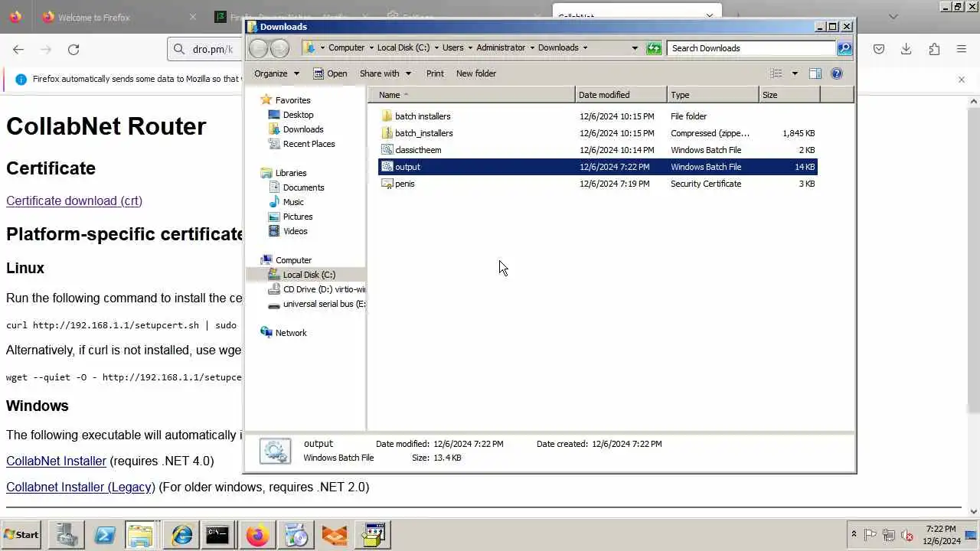Select Favorites in the navigation pane
The height and width of the screenshot is (551, 980).
pos(292,100)
